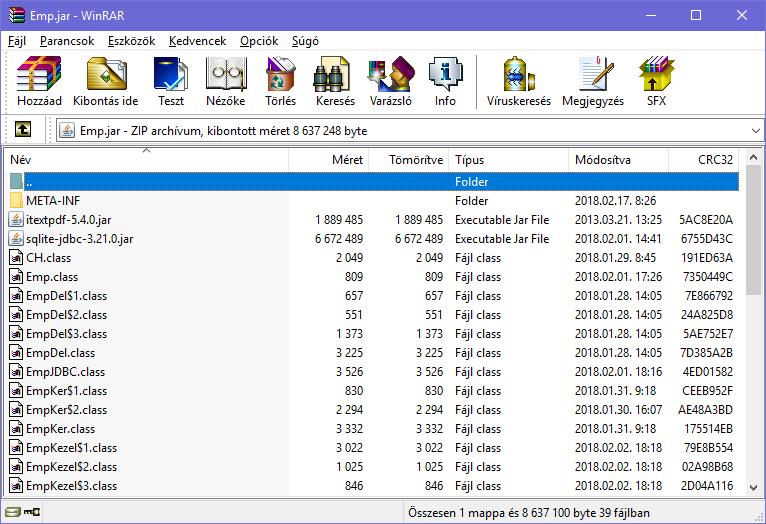
Task: Open the Kedvencek menu
Action: point(197,41)
